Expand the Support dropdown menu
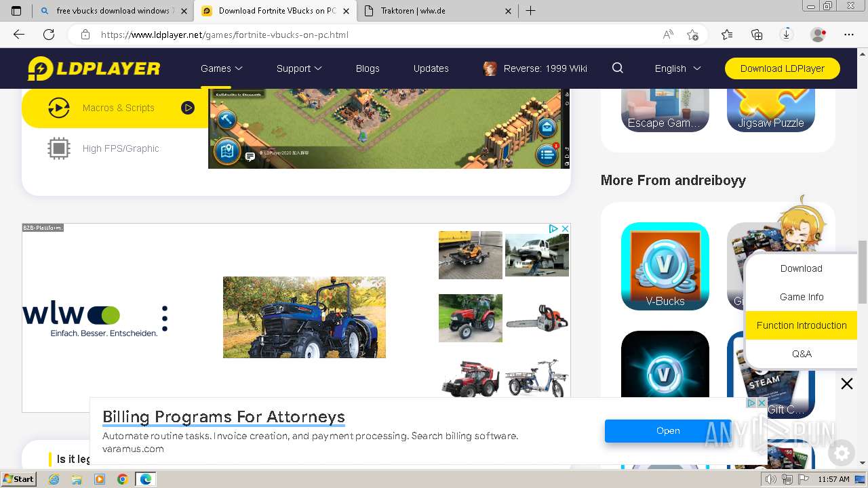This screenshot has width=868, height=488. (x=299, y=68)
